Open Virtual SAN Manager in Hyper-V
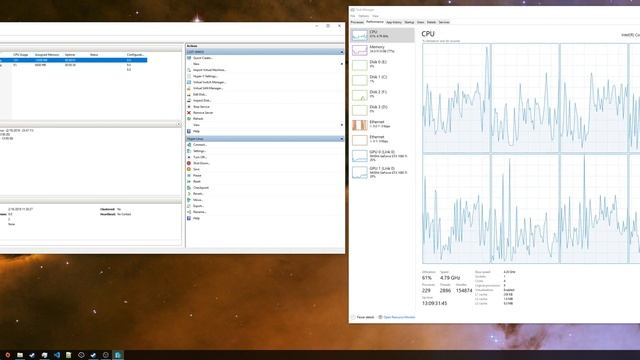This screenshot has height=360, width=640. [x=208, y=88]
